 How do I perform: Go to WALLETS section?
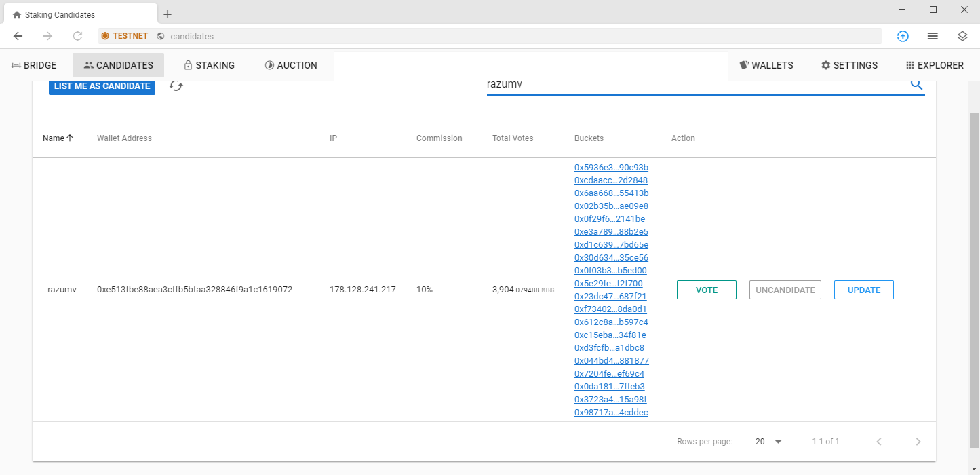[x=766, y=65]
